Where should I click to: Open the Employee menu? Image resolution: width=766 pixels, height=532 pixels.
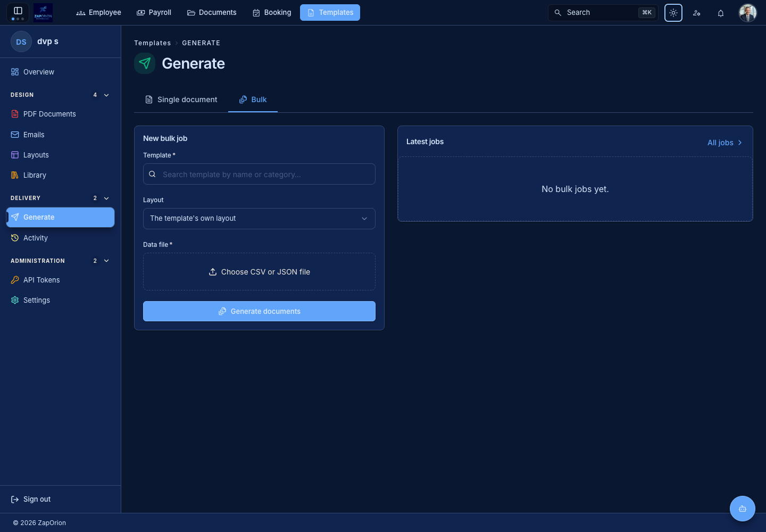[x=99, y=12]
